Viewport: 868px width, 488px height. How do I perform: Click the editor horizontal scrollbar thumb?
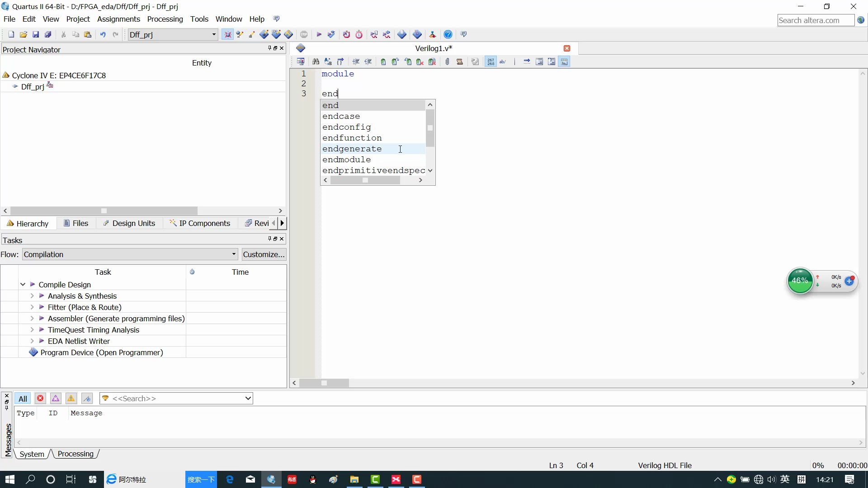tap(324, 383)
